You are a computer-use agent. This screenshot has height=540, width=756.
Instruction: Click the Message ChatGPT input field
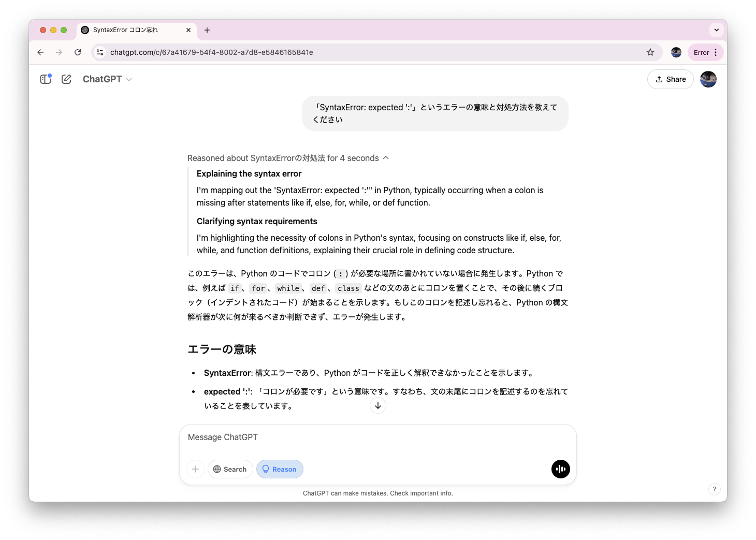click(x=362, y=437)
